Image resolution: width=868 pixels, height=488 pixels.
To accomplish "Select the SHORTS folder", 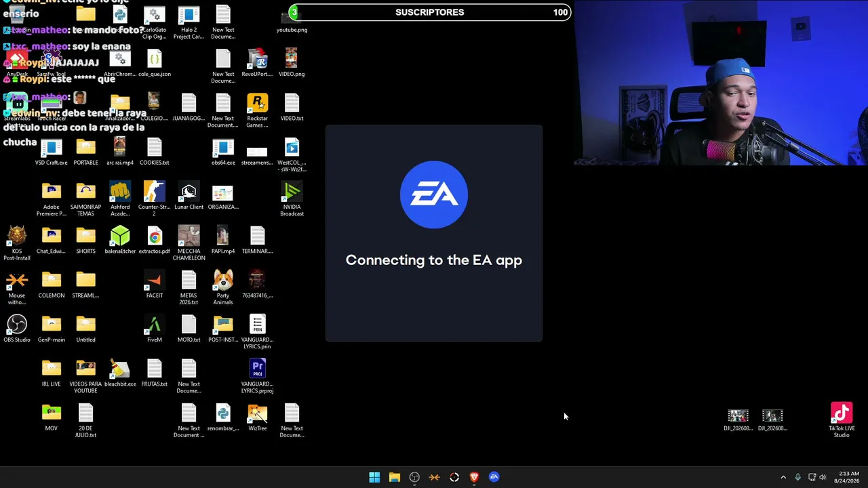I will coord(85,237).
